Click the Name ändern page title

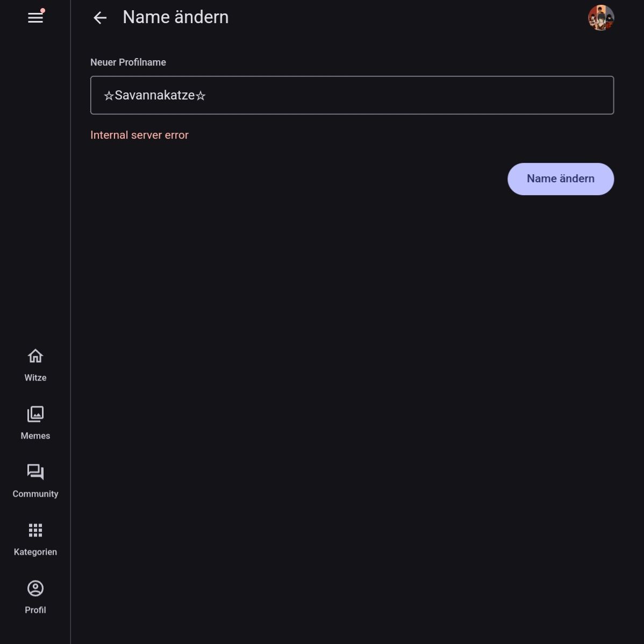175,17
